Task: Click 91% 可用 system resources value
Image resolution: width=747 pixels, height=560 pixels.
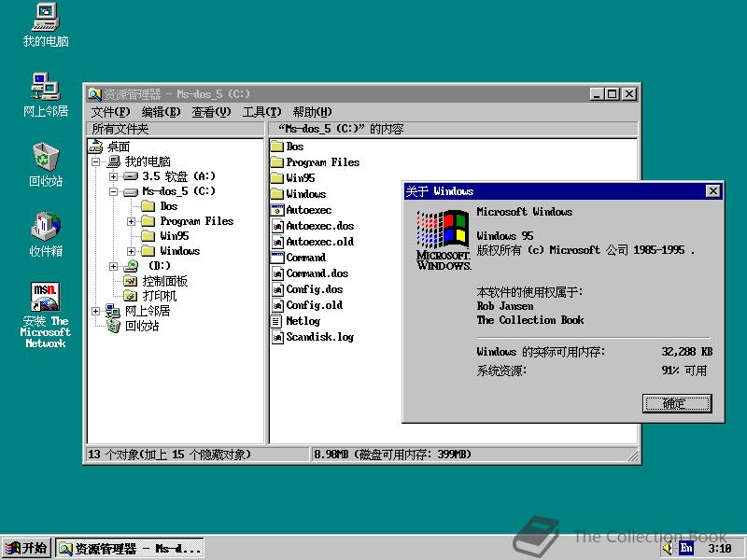Action: pos(684,370)
